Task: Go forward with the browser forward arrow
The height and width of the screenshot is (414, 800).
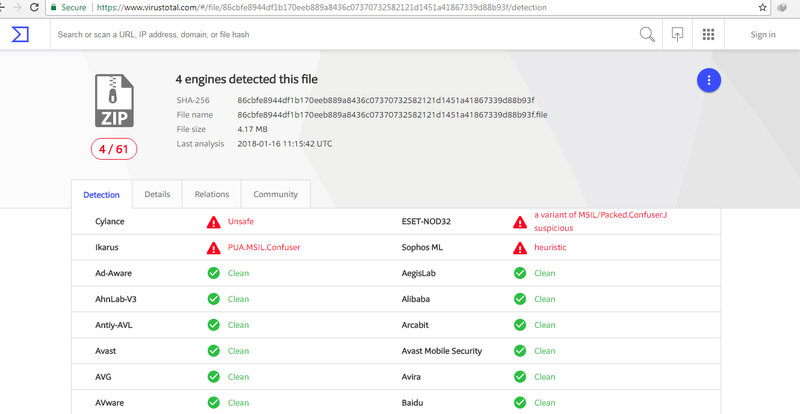Action: pos(17,7)
